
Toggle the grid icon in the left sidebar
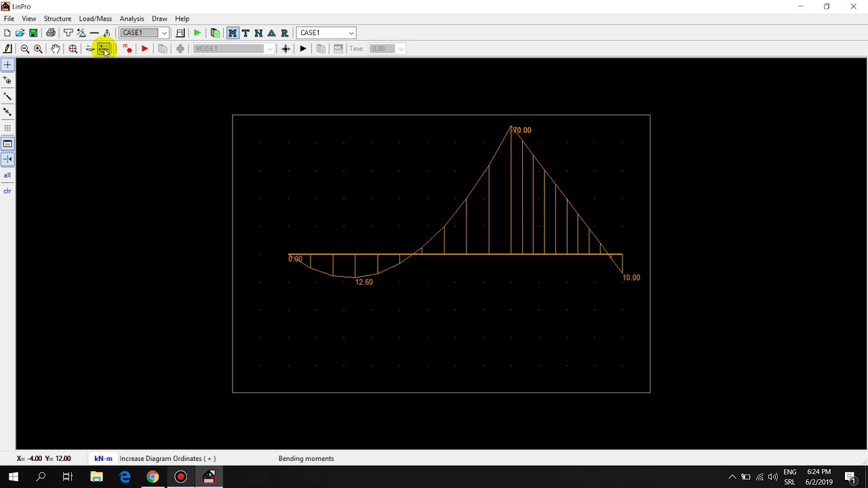coord(7,128)
